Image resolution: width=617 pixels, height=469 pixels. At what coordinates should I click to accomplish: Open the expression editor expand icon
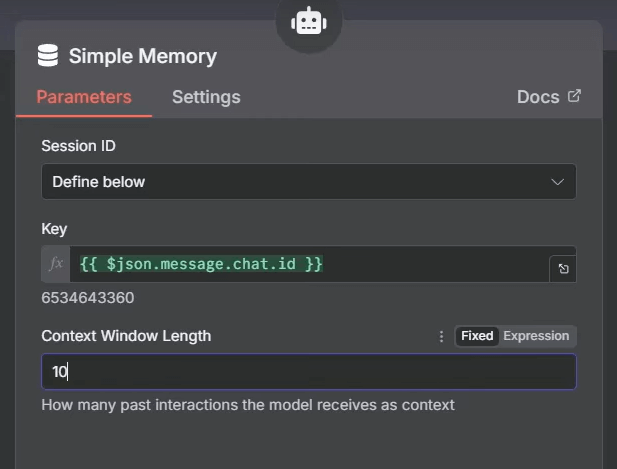pyautogui.click(x=563, y=269)
